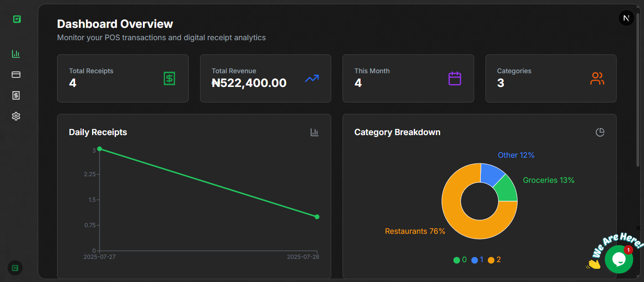Open the green chat support bubble
Viewport: 644px width, 282px height.
[x=619, y=259]
